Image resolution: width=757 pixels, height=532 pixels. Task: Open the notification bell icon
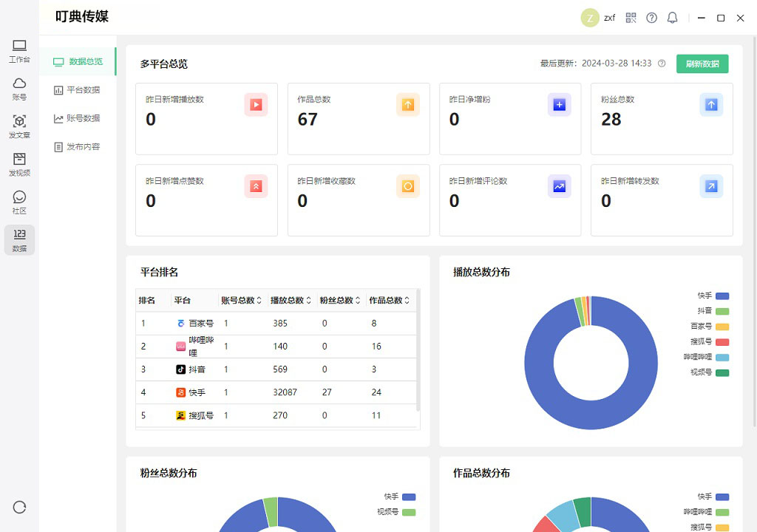672,18
